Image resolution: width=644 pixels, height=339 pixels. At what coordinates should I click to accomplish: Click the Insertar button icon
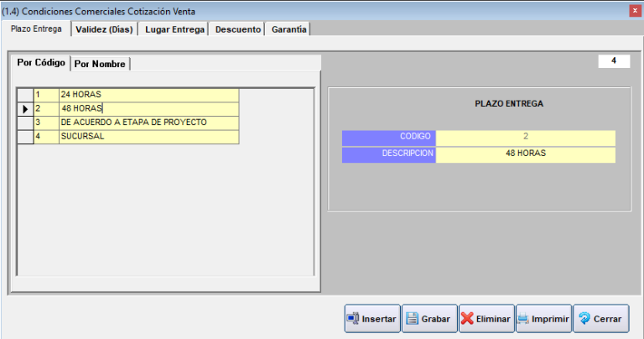coord(353,319)
